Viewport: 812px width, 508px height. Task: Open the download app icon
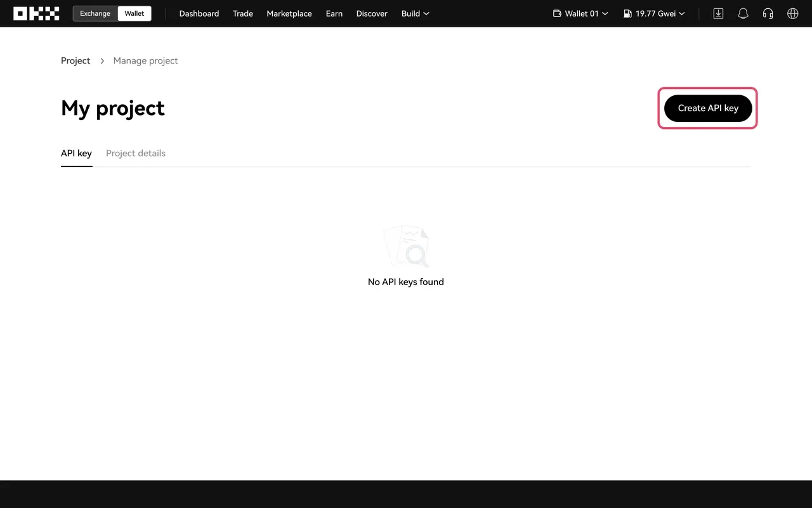point(718,13)
